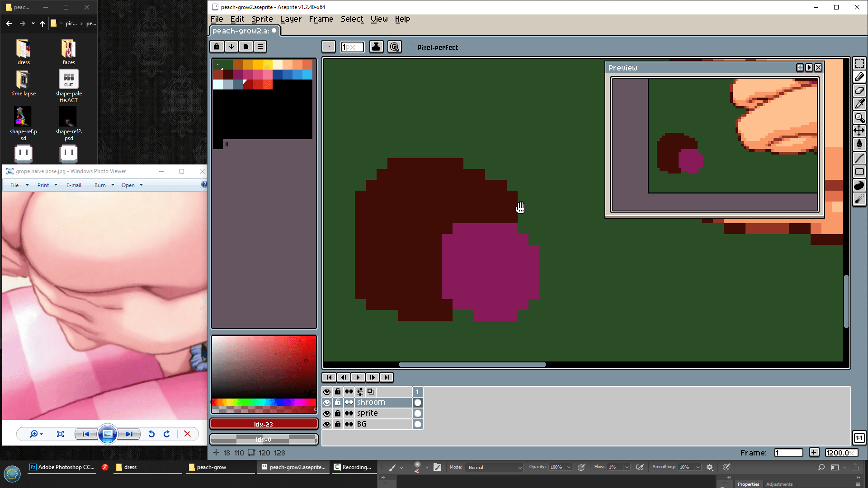Select the Paint Bucket tool
This screenshot has height=488, width=868.
[859, 145]
